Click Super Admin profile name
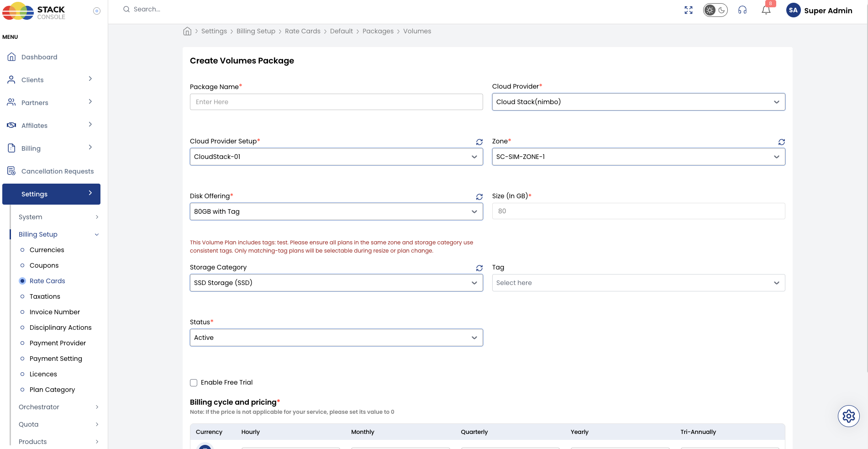The height and width of the screenshot is (449, 868). (828, 11)
